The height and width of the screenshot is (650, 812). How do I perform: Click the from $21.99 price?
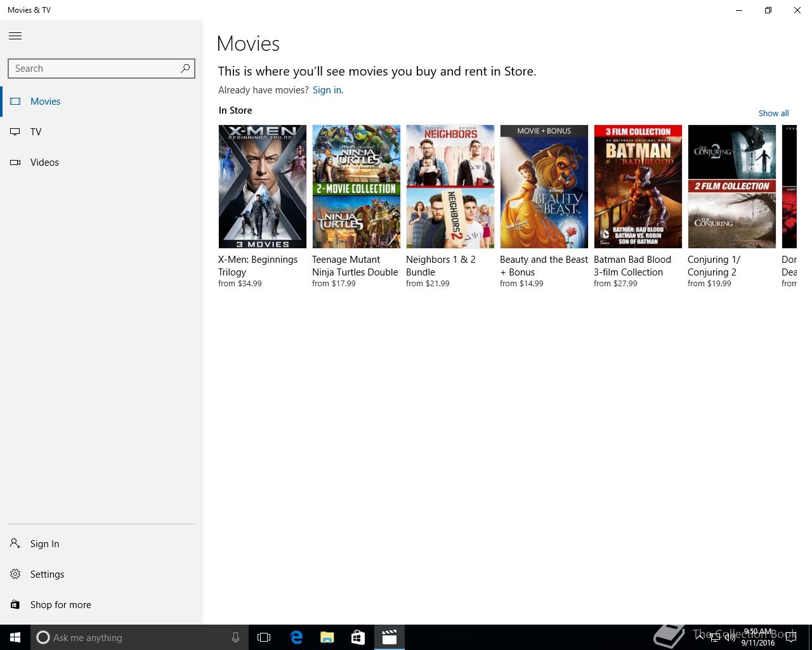[428, 284]
